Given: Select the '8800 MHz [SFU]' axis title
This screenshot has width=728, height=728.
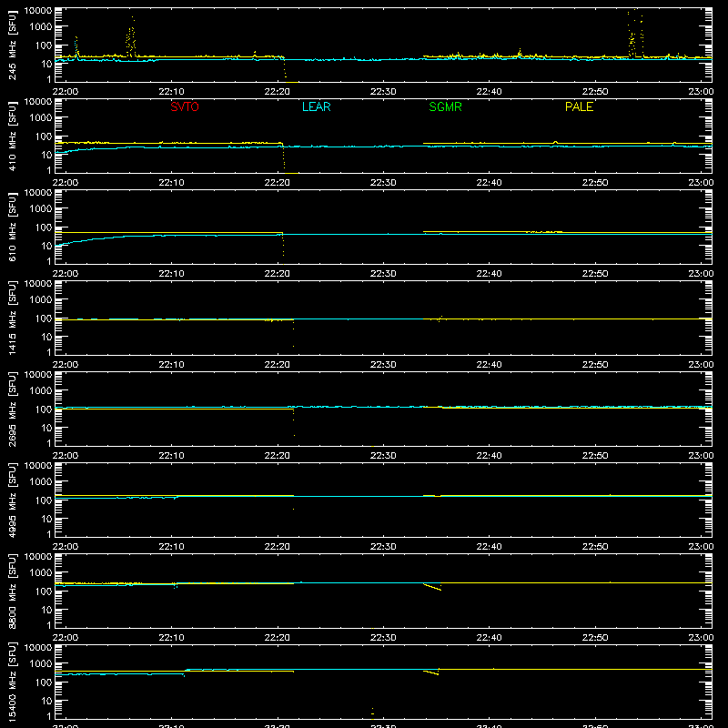Looking at the screenshot, I should click(x=12, y=591).
